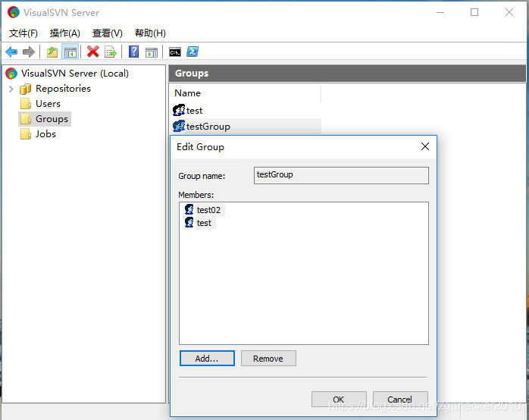Delete using the red X icon
The width and height of the screenshot is (529, 420).
click(x=92, y=52)
